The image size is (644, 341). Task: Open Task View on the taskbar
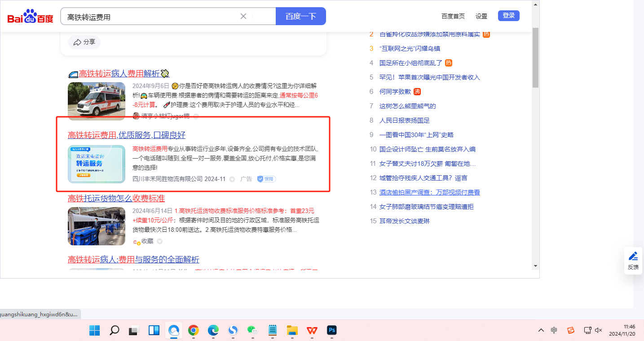click(134, 331)
